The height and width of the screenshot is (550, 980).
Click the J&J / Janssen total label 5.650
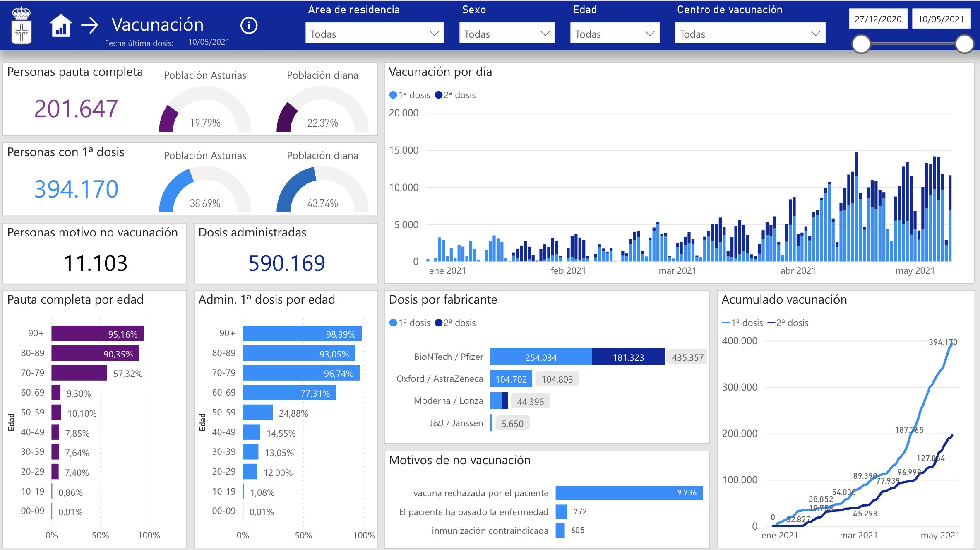[x=512, y=424]
